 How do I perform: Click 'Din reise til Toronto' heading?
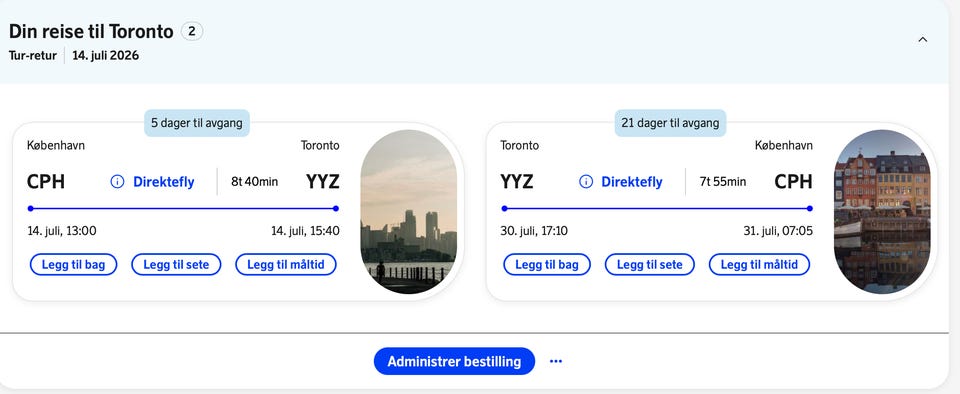(91, 31)
